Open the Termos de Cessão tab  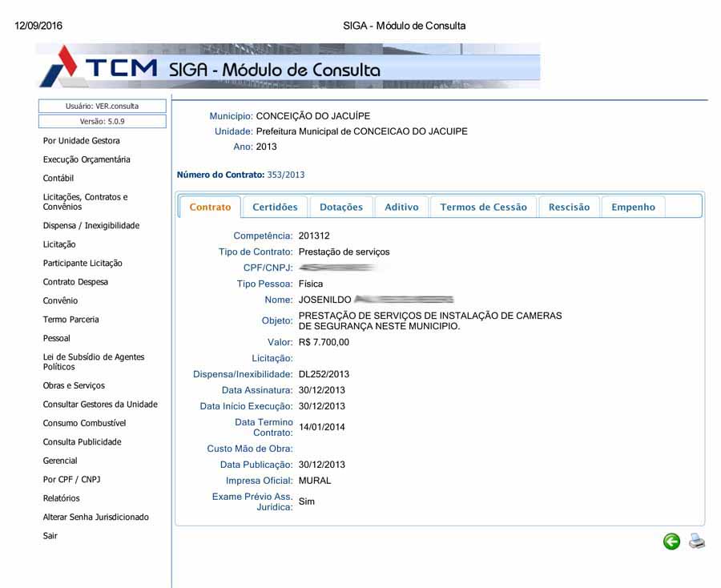click(x=483, y=207)
